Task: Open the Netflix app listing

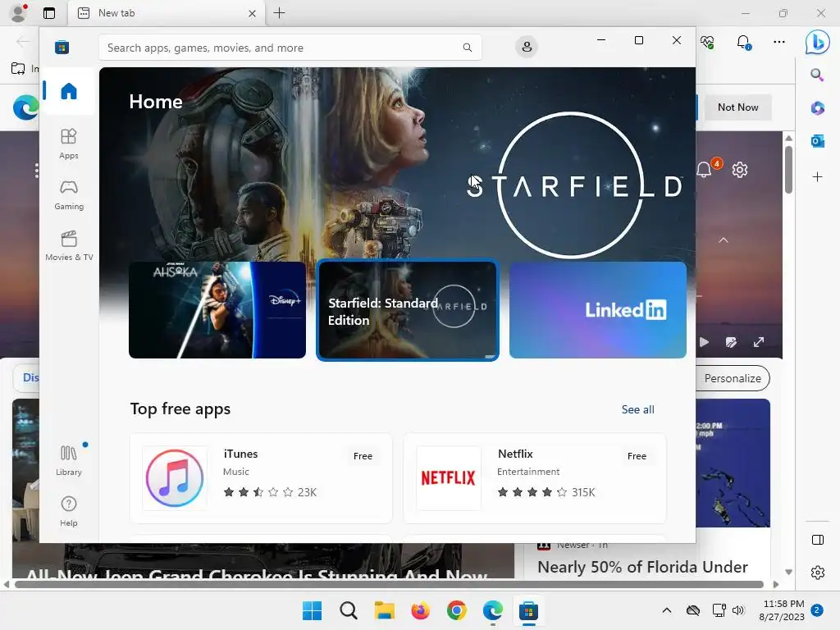Action: click(535, 478)
